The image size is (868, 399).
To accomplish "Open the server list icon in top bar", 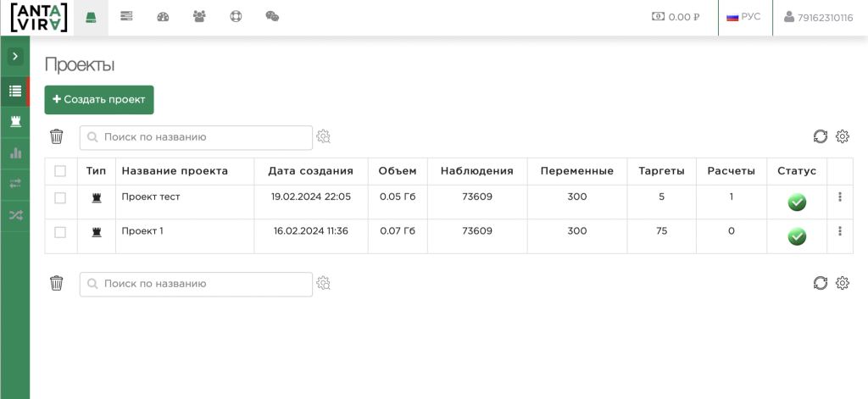I will click(x=126, y=16).
